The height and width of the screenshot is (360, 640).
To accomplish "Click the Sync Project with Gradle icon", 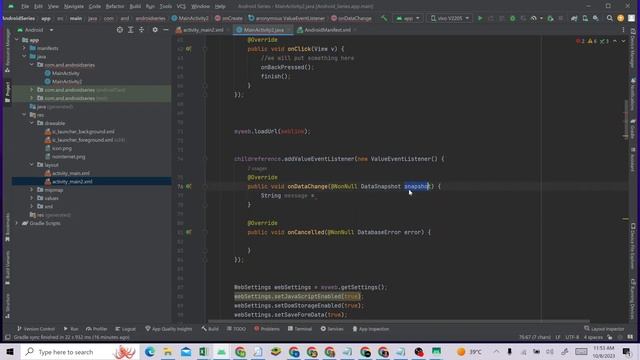I will tap(574, 18).
